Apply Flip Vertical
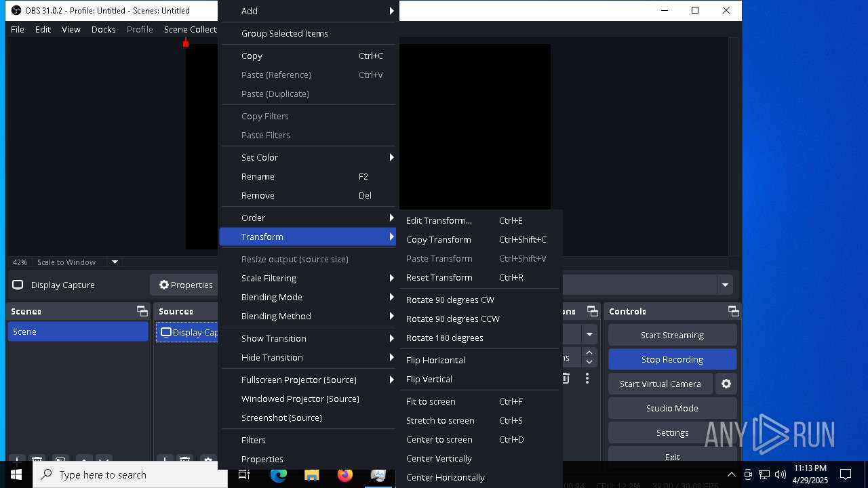This screenshot has height=488, width=868. click(481, 379)
